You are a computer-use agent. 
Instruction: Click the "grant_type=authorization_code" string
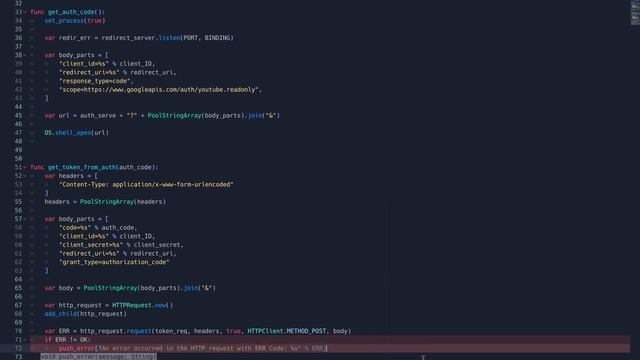coord(114,262)
